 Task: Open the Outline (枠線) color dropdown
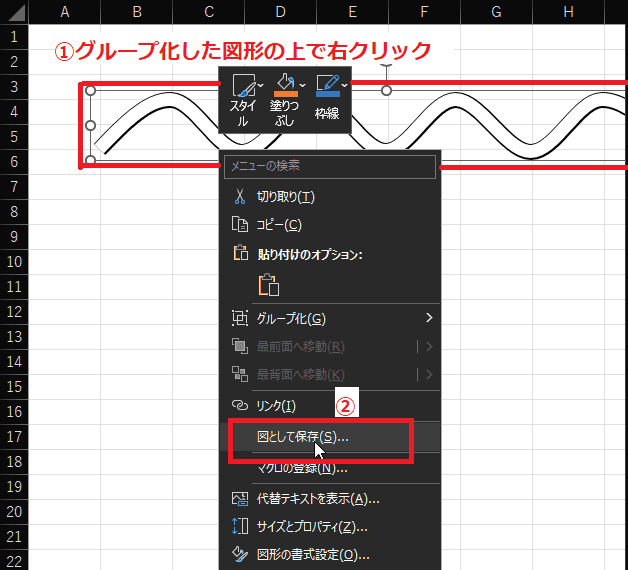pos(345,84)
